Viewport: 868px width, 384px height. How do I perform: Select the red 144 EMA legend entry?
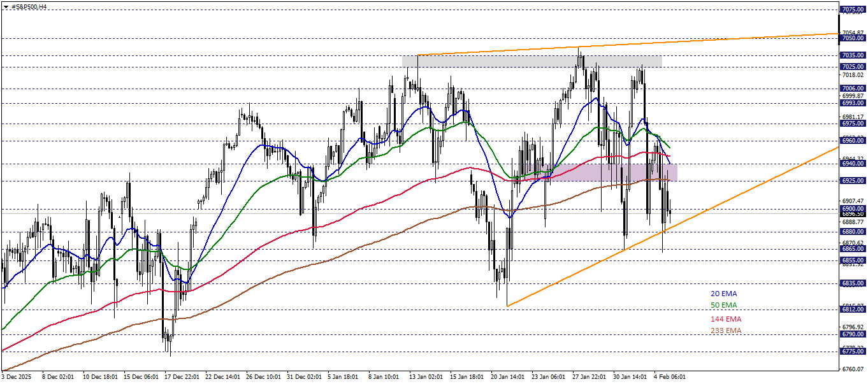[725, 318]
